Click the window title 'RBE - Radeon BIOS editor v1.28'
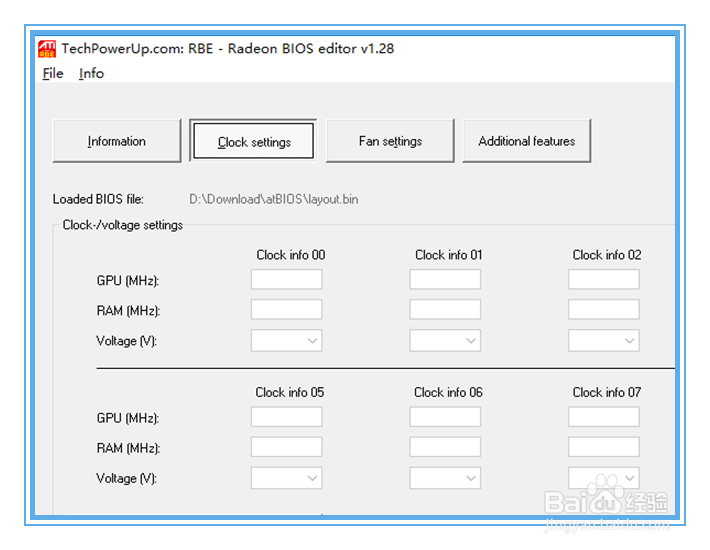 click(x=291, y=48)
